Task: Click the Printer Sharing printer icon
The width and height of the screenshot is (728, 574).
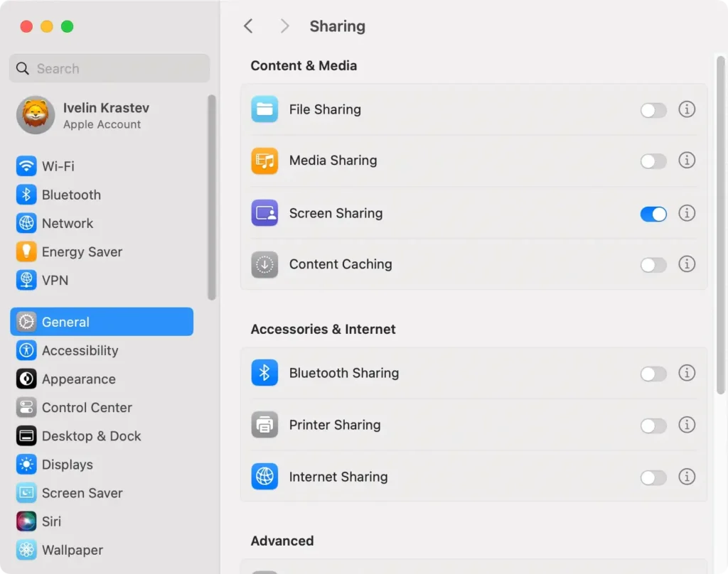Action: (264, 425)
